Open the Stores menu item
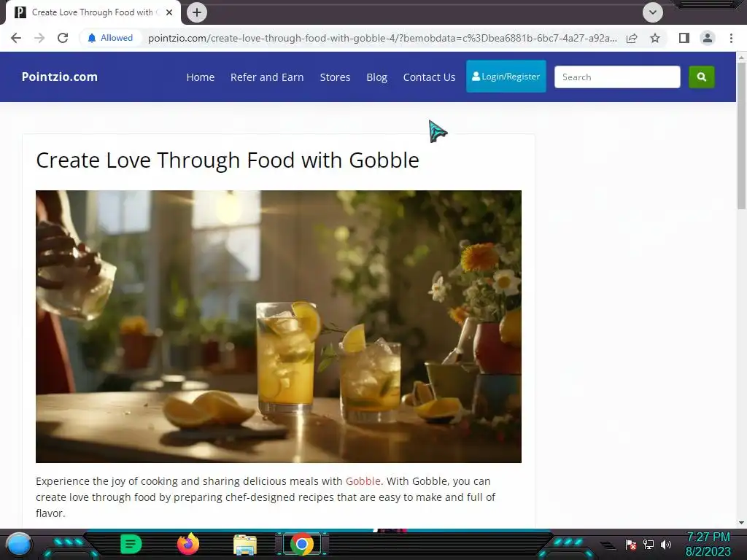Viewport: 747px width, 560px height. point(335,77)
